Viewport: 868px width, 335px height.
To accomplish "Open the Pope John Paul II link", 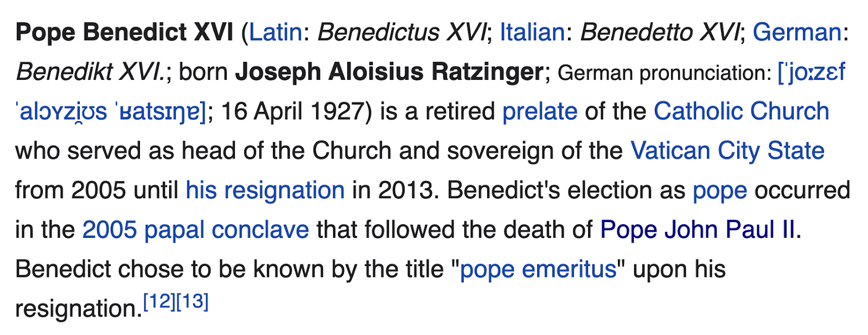I will click(x=698, y=230).
